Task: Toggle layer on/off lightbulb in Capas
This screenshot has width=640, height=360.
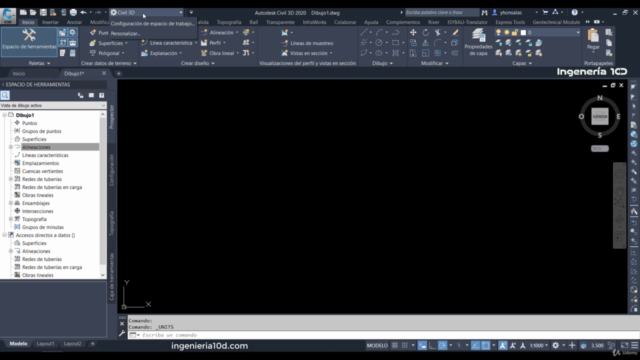Action: pos(498,32)
